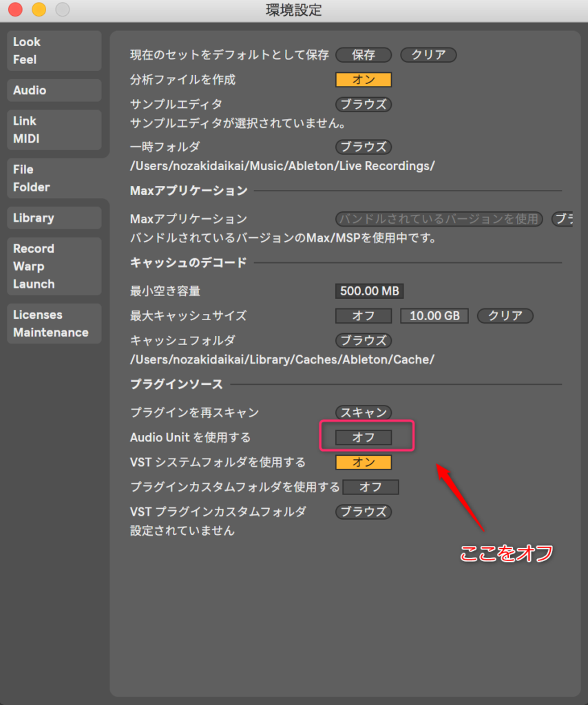588x705 pixels.
Task: Toggle 最大キャッシュサイズ off switch
Action: point(363,316)
